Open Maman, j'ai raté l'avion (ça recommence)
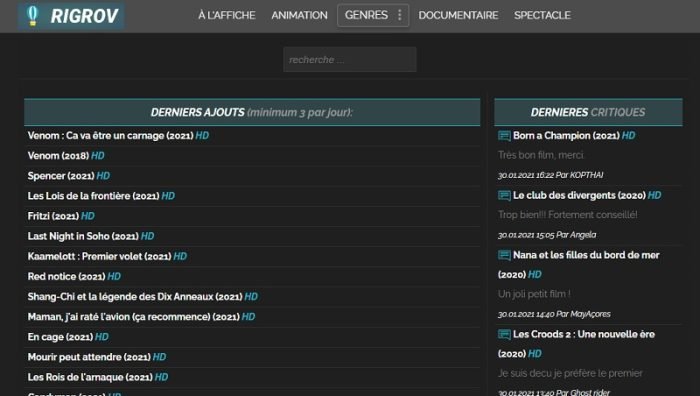 point(133,317)
